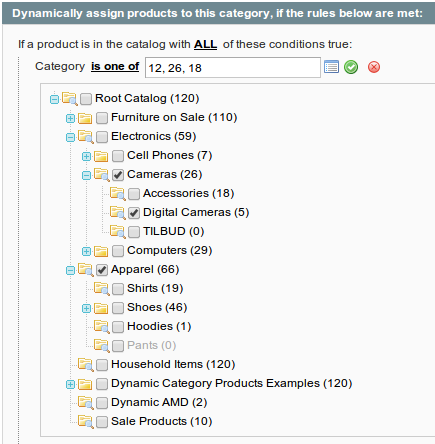Click the Furniture on Sale folder icon
This screenshot has height=444, width=435.
(x=85, y=118)
